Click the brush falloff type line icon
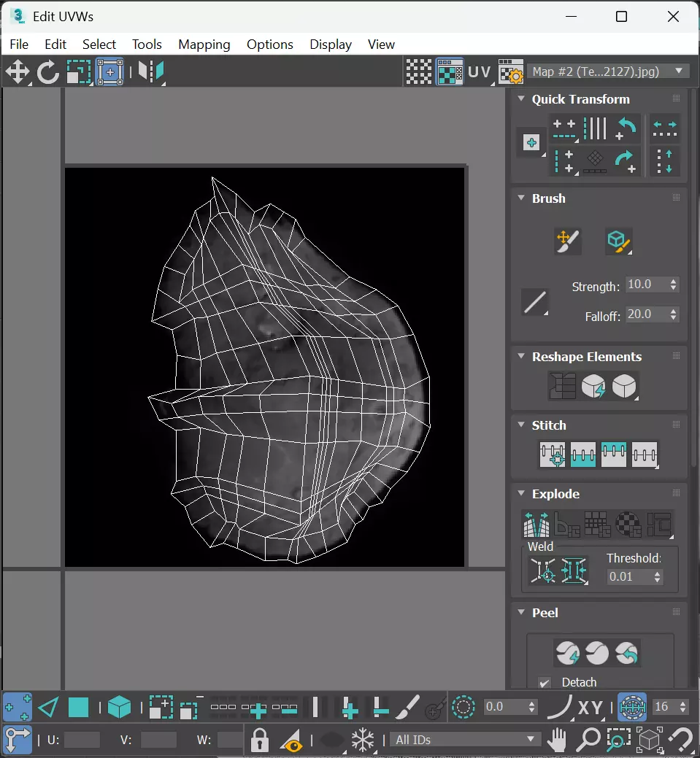700x758 pixels. (535, 303)
